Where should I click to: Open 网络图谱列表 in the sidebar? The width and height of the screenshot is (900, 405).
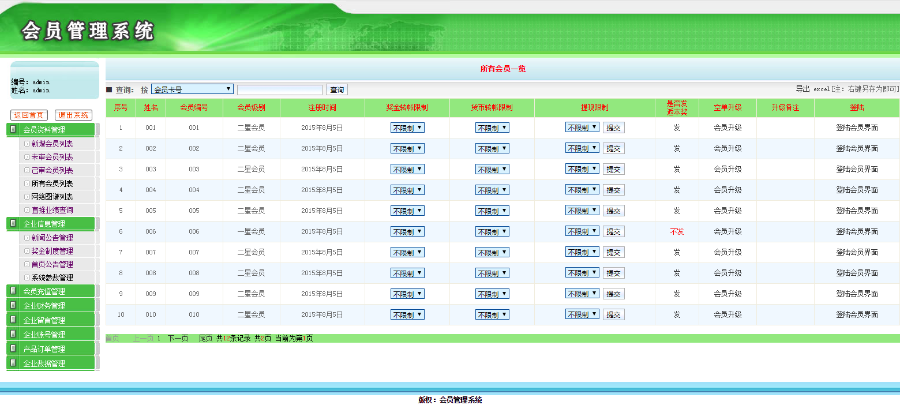pyautogui.click(x=51, y=196)
